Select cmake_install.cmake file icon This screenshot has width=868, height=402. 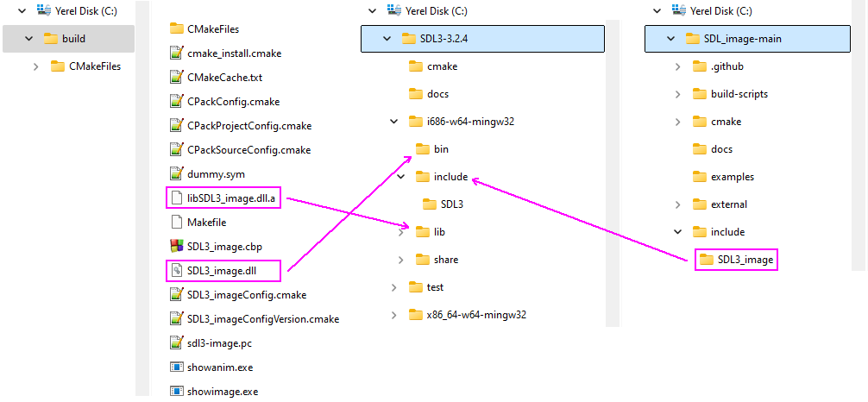(177, 53)
